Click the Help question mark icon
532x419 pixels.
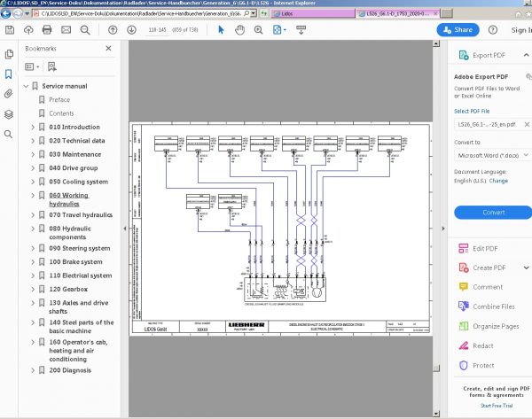click(493, 29)
